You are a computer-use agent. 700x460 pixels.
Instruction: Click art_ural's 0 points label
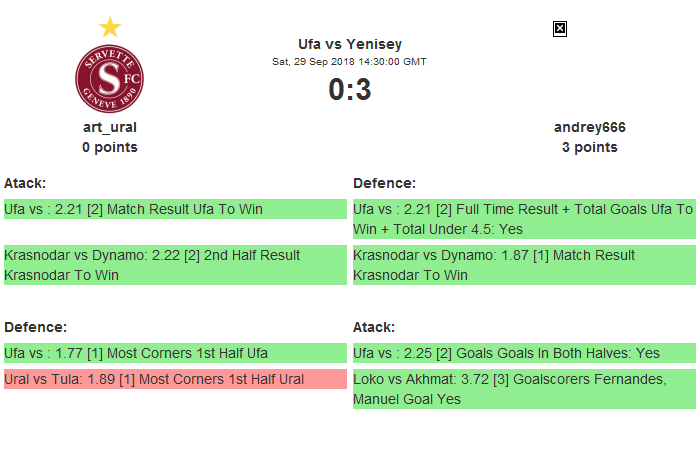pyautogui.click(x=110, y=147)
